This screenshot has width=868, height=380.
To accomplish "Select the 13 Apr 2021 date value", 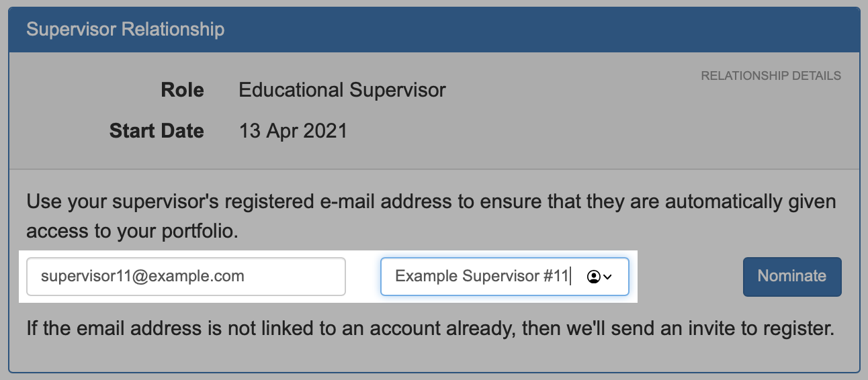I will (293, 130).
